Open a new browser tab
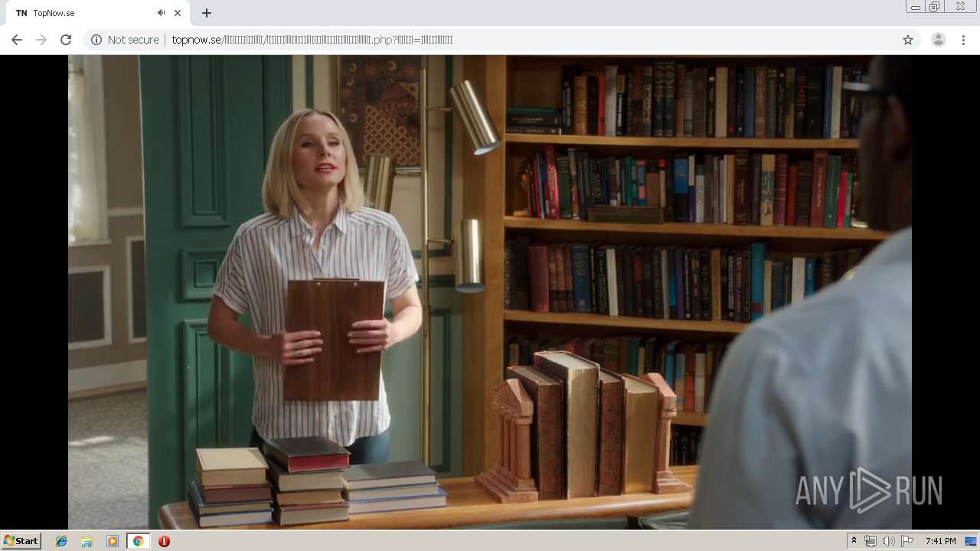This screenshot has width=980, height=551. [x=207, y=13]
